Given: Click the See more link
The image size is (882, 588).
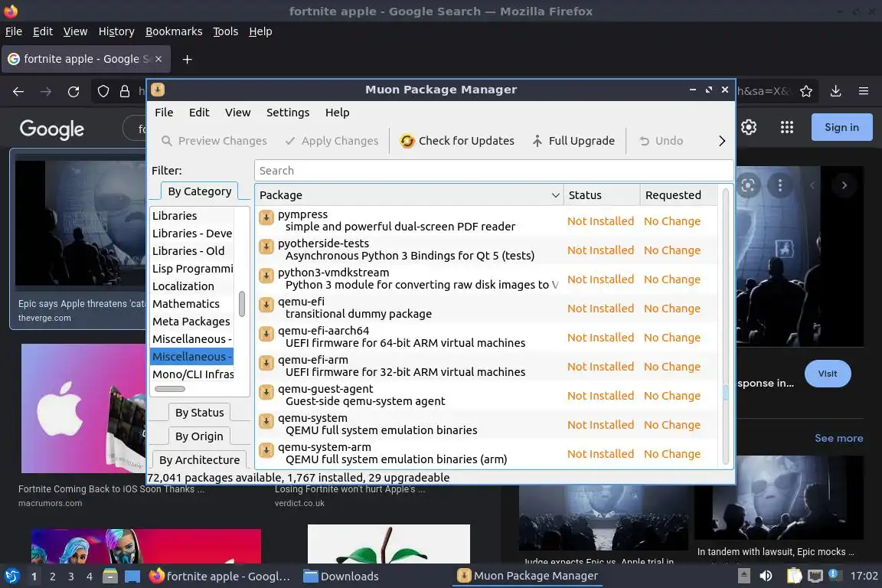Looking at the screenshot, I should [x=838, y=439].
